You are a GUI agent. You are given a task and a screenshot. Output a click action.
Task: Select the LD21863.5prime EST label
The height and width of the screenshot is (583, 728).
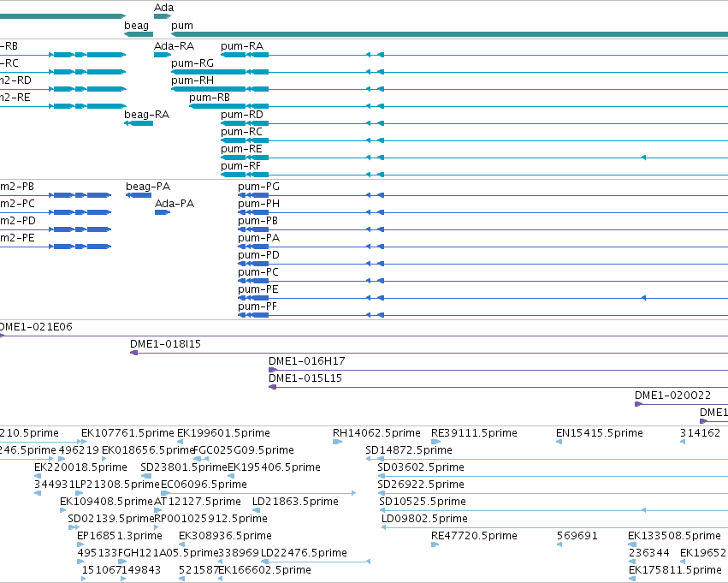(295, 503)
